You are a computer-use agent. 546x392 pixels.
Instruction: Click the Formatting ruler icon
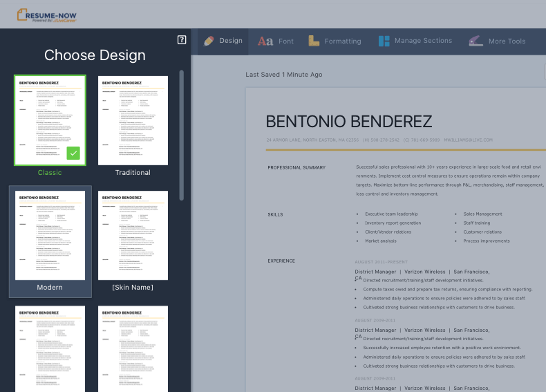click(x=314, y=41)
